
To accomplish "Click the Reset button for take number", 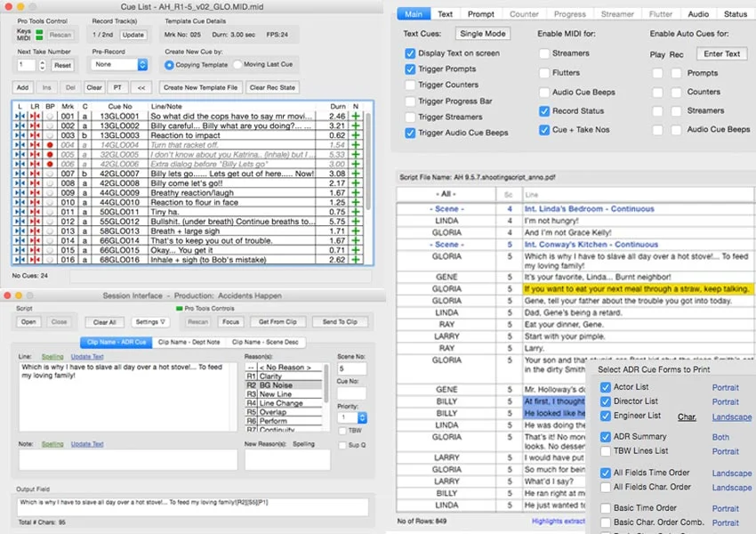I will [62, 65].
